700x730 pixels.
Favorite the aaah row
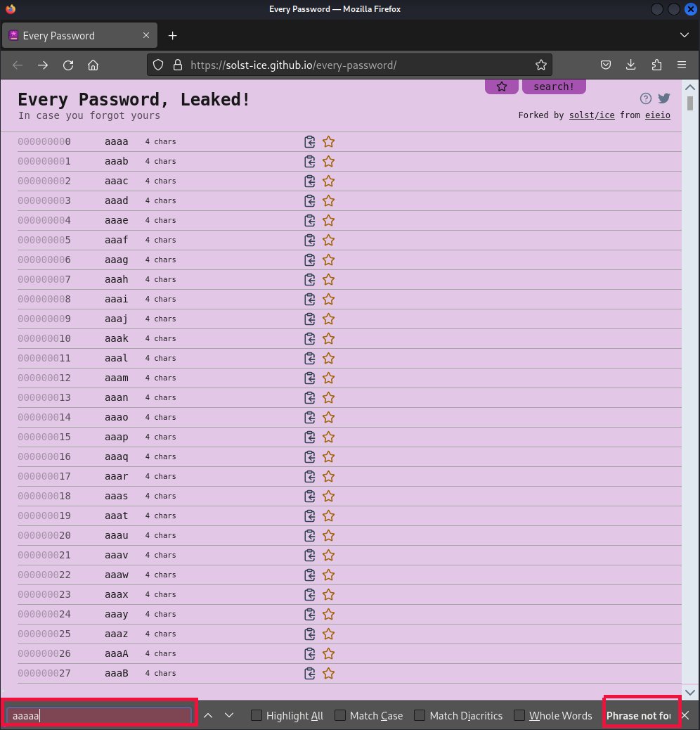[328, 280]
